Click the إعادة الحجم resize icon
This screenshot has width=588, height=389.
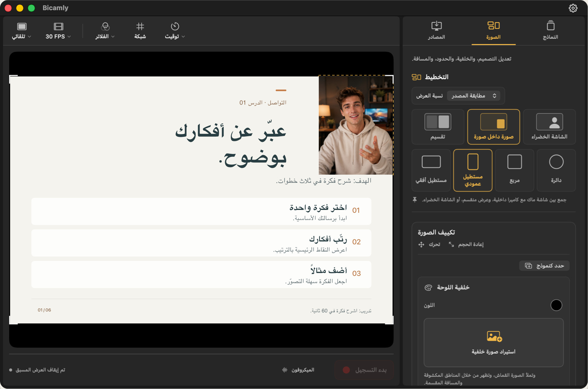tap(451, 244)
